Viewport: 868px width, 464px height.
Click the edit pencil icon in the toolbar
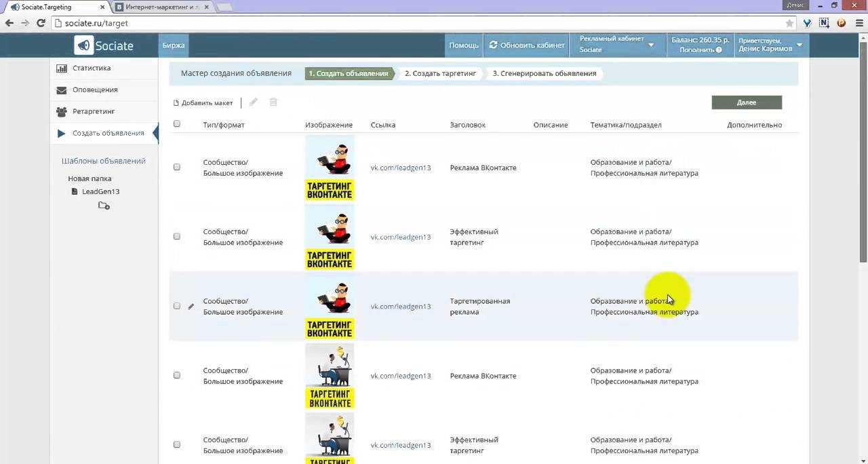point(253,102)
